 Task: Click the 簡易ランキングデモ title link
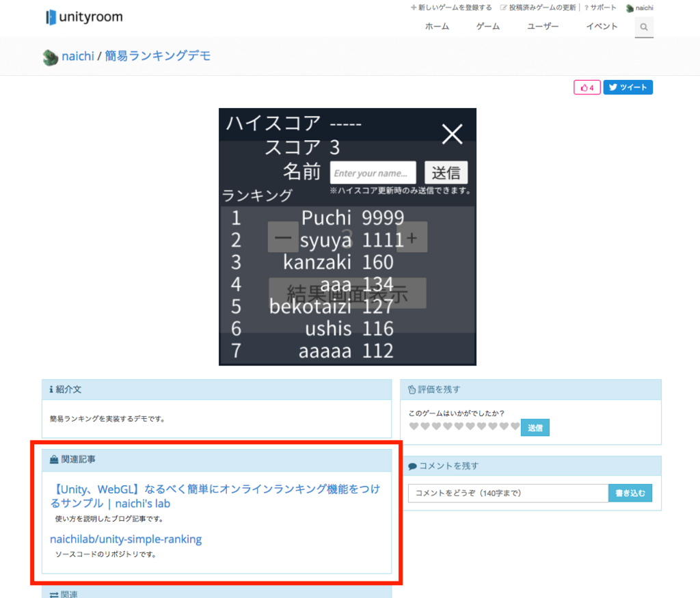158,56
